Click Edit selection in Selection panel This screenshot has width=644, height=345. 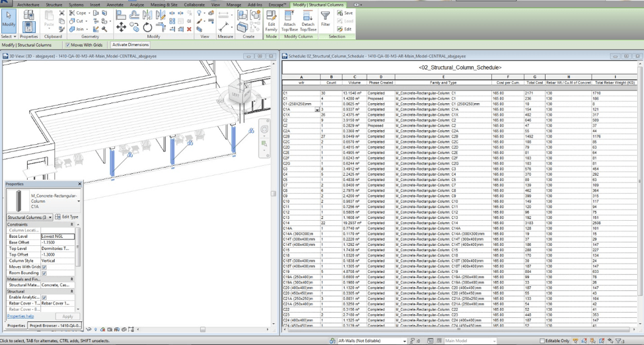click(x=344, y=29)
